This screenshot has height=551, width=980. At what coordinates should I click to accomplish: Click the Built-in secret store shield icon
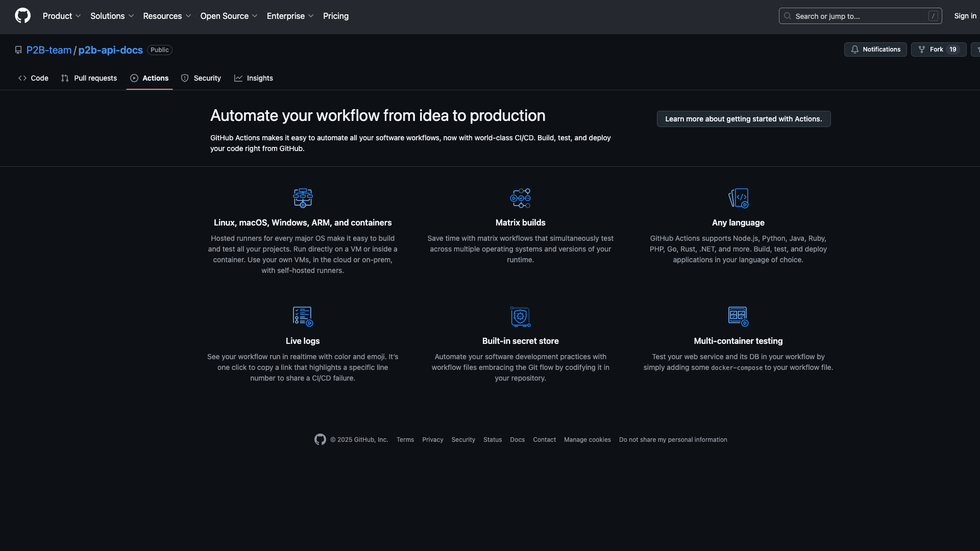521,316
